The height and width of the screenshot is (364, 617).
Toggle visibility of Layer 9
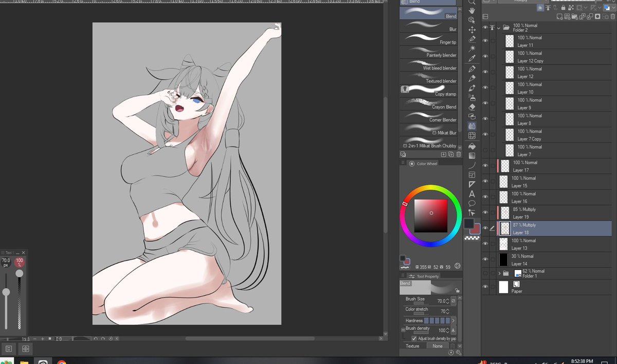(x=485, y=103)
